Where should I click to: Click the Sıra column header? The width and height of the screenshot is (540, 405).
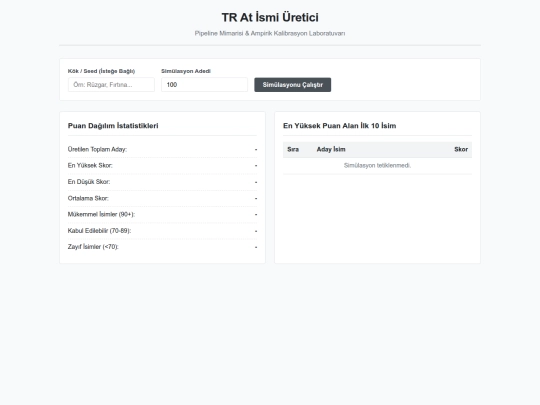tap(293, 149)
